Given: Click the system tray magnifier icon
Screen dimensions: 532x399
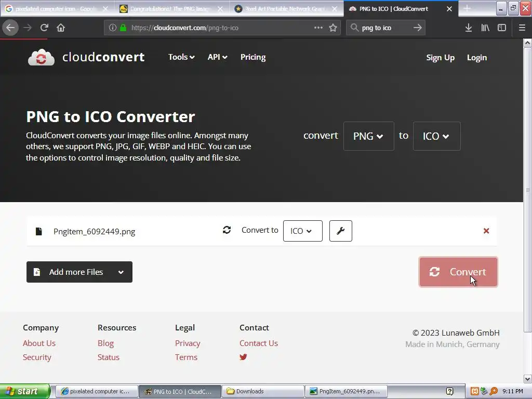Looking at the screenshot, I should [494, 391].
